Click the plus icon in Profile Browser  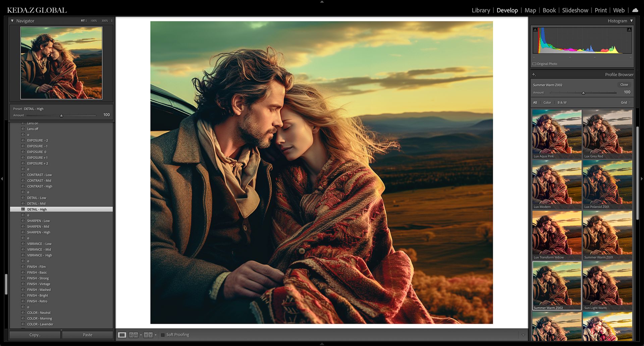pyautogui.click(x=534, y=74)
